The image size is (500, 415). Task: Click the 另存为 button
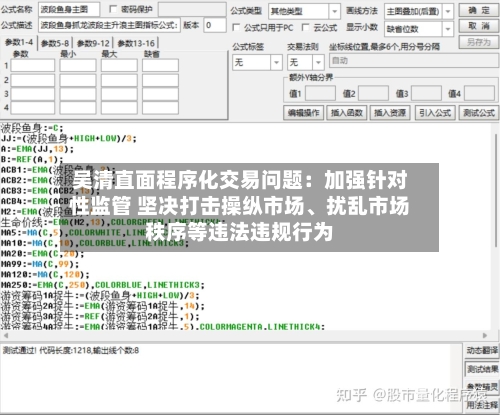point(479,42)
